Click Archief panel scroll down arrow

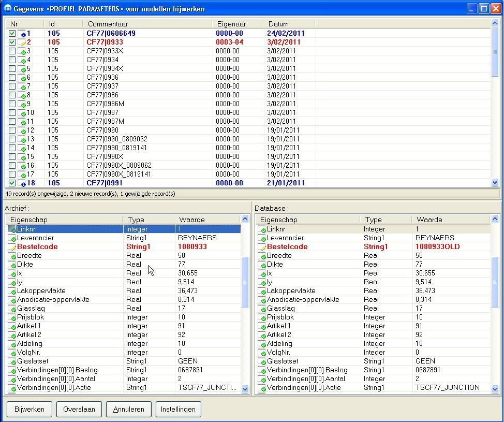[x=245, y=389]
